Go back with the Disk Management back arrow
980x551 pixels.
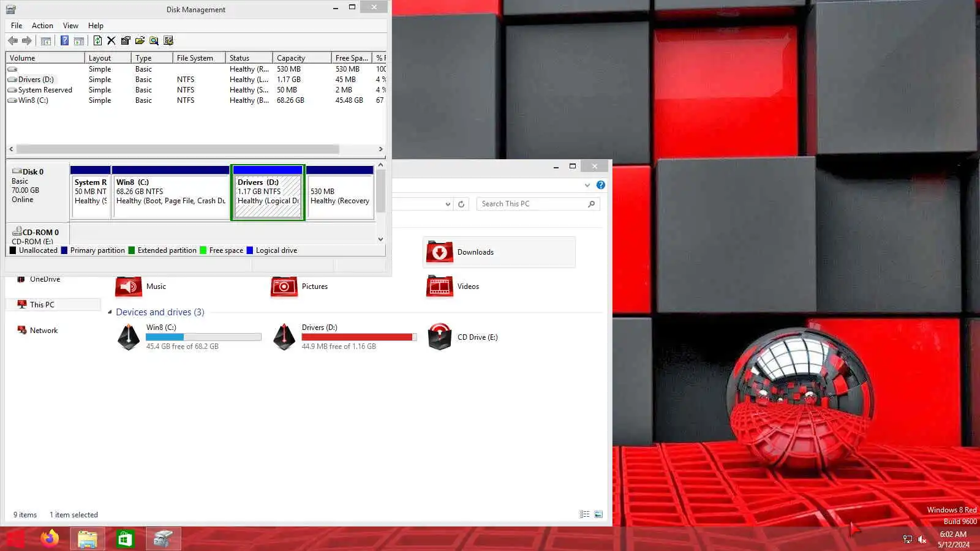click(x=13, y=41)
